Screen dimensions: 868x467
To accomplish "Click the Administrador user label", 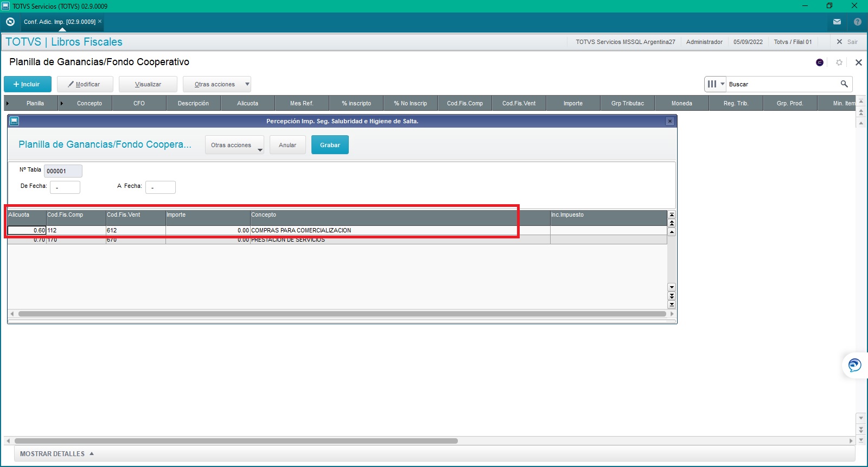I will click(704, 42).
